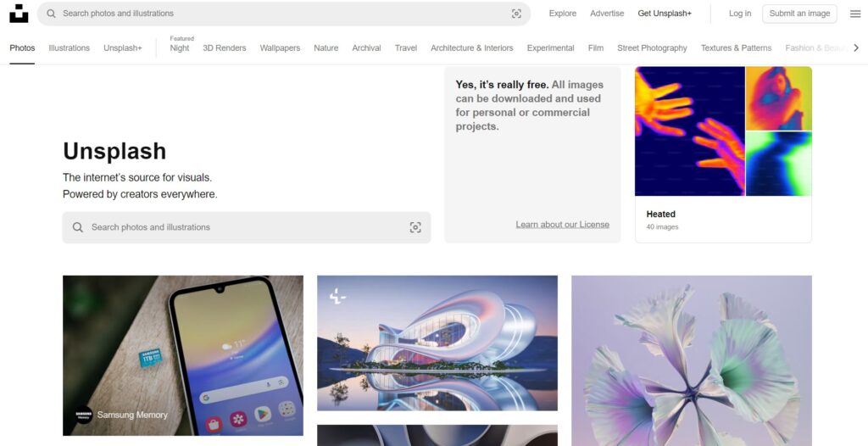Image resolution: width=868 pixels, height=446 pixels.
Task: Open the Featured Night category
Action: [180, 48]
